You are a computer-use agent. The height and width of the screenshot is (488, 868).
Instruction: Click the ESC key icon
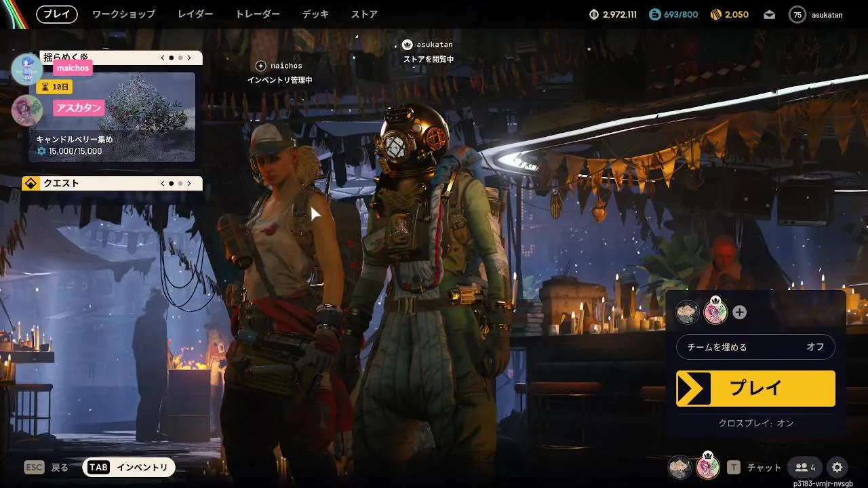34,467
